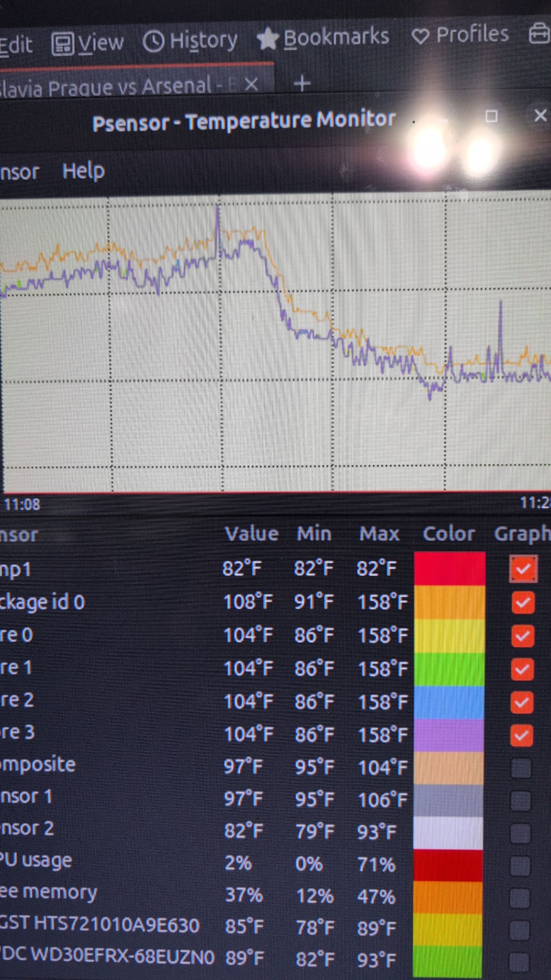Enable graph checkbox for Composite sensor

coord(521,768)
